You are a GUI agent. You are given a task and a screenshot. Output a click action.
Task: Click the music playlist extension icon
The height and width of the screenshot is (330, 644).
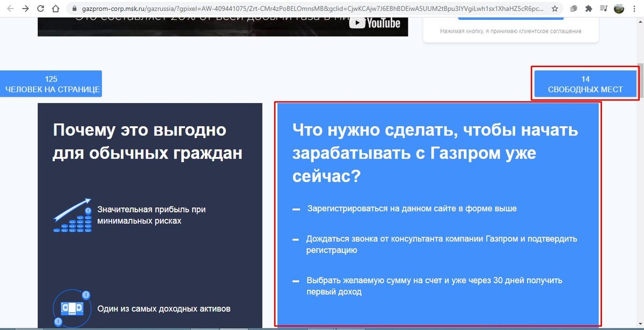click(x=605, y=9)
